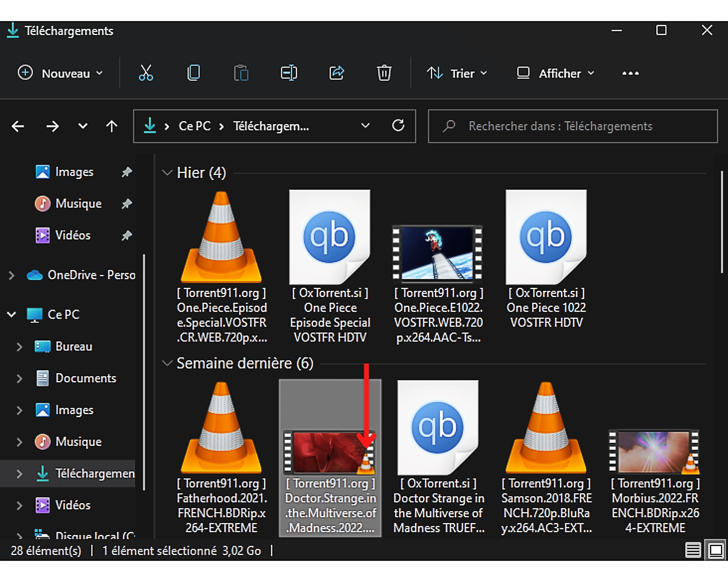Image resolution: width=728 pixels, height=582 pixels.
Task: Open the Trier sort dropdown
Action: tap(457, 73)
